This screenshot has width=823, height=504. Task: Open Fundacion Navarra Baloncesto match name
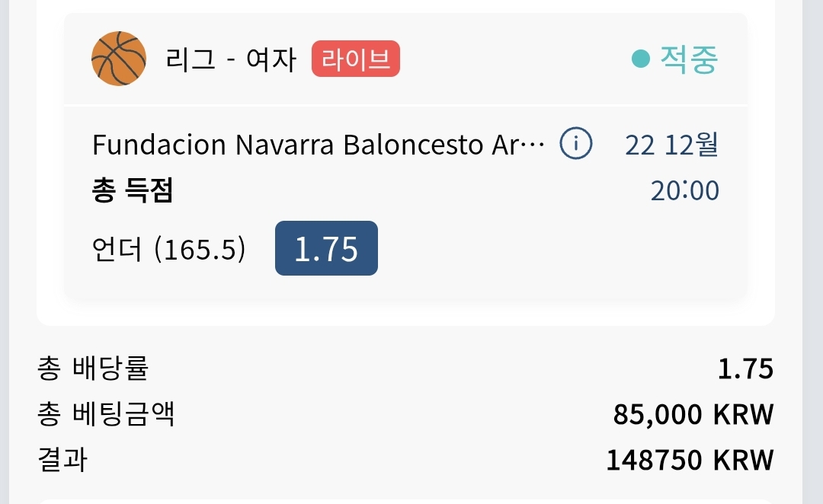point(319,144)
